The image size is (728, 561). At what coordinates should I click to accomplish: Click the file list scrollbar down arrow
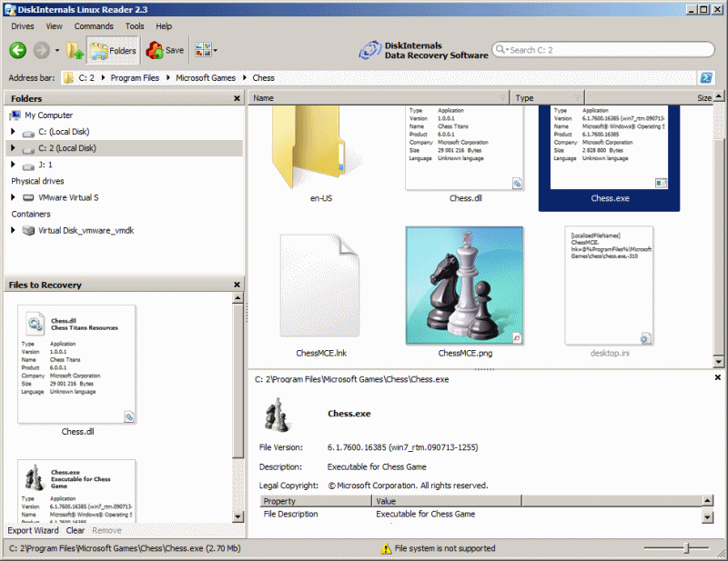tap(718, 362)
